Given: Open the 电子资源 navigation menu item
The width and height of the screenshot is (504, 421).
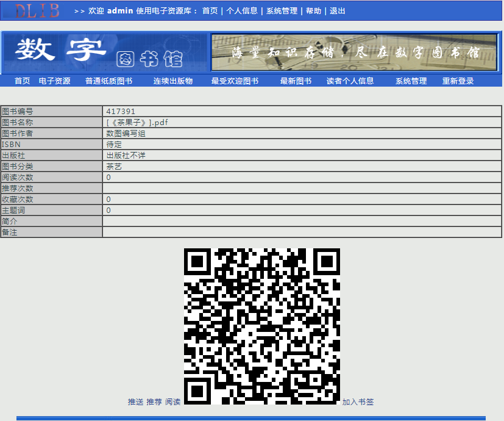Looking at the screenshot, I should 54,81.
